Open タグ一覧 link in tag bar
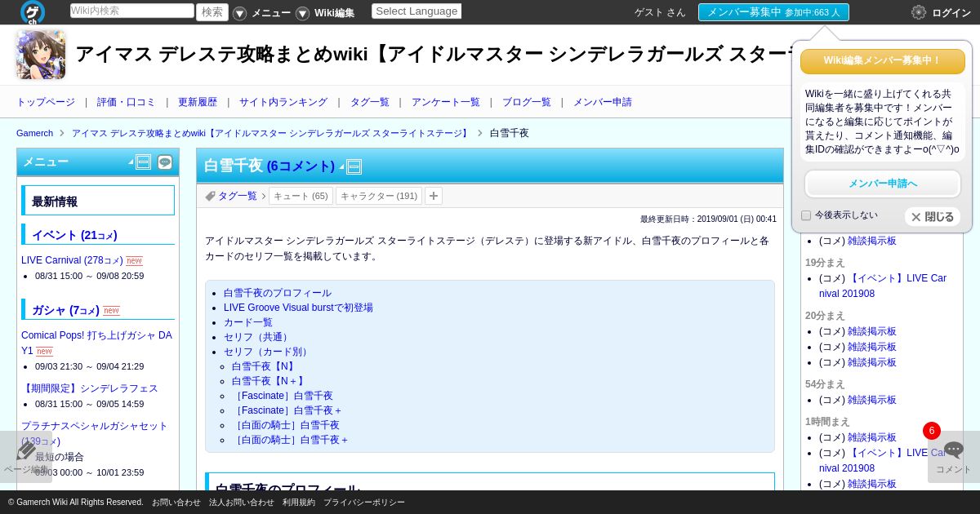 (238, 196)
